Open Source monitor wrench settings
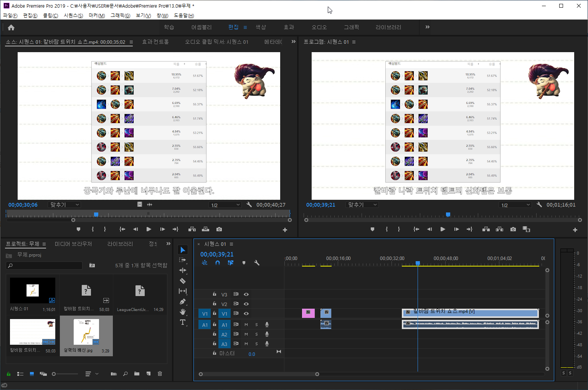Image resolution: width=588 pixels, height=390 pixels. [x=249, y=204]
